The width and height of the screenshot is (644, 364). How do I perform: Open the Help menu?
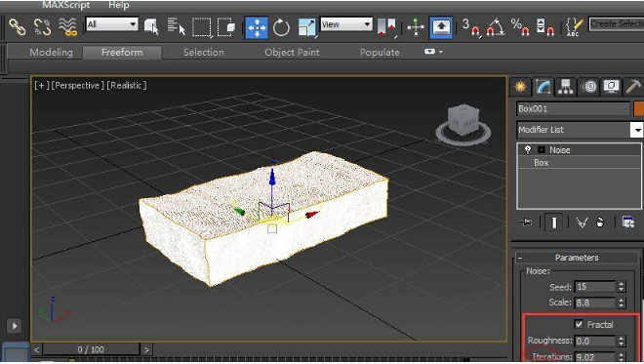click(119, 5)
